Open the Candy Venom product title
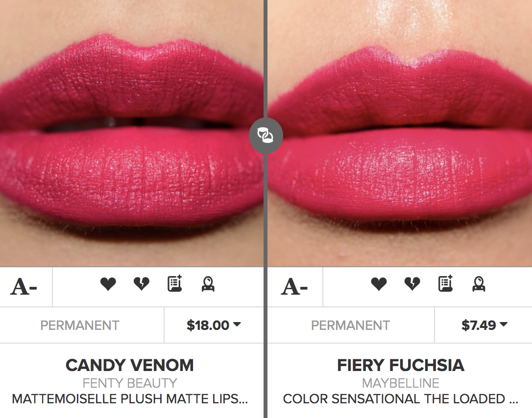Image resolution: width=532 pixels, height=418 pixels. pyautogui.click(x=130, y=365)
